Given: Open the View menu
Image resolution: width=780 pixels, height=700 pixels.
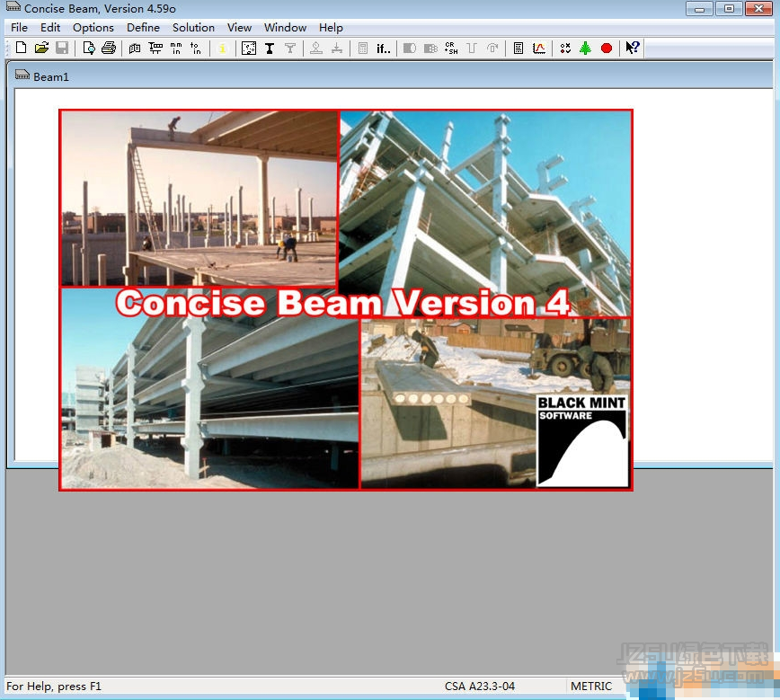Looking at the screenshot, I should 239,27.
